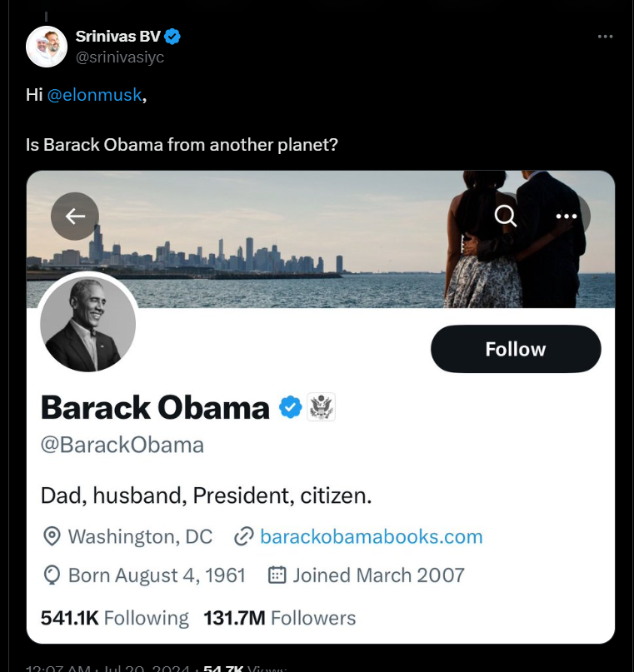Click the back arrow on the profile banner
This screenshot has height=672, width=634.
pyautogui.click(x=75, y=217)
